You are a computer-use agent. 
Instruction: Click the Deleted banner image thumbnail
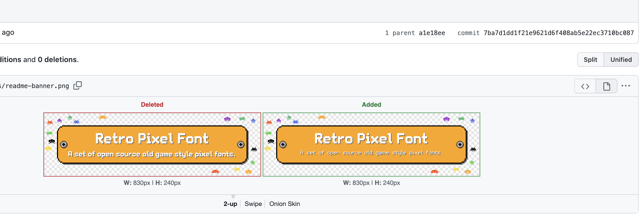coord(152,144)
